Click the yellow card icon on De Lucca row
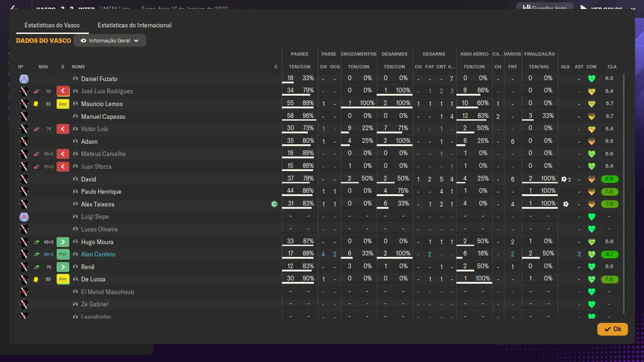This screenshot has height=362, width=644. [x=36, y=279]
